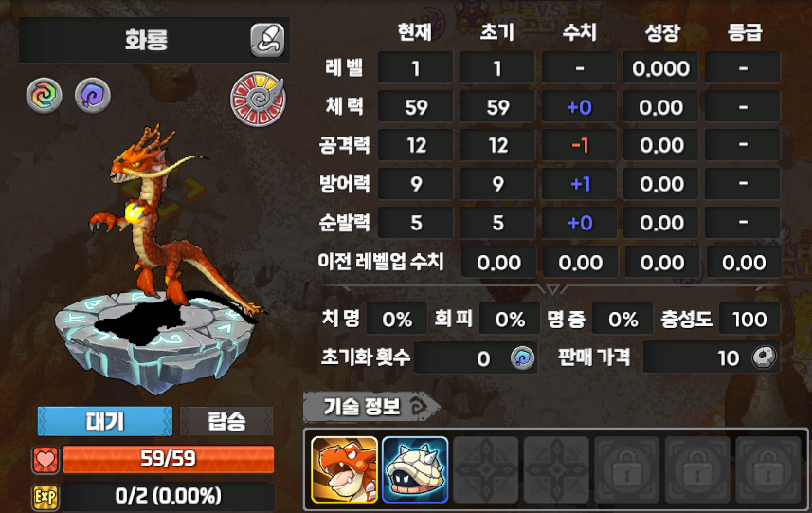Collapse stats using the center divider triangle
Image resolution: width=812 pixels, height=513 pixels.
(552, 288)
